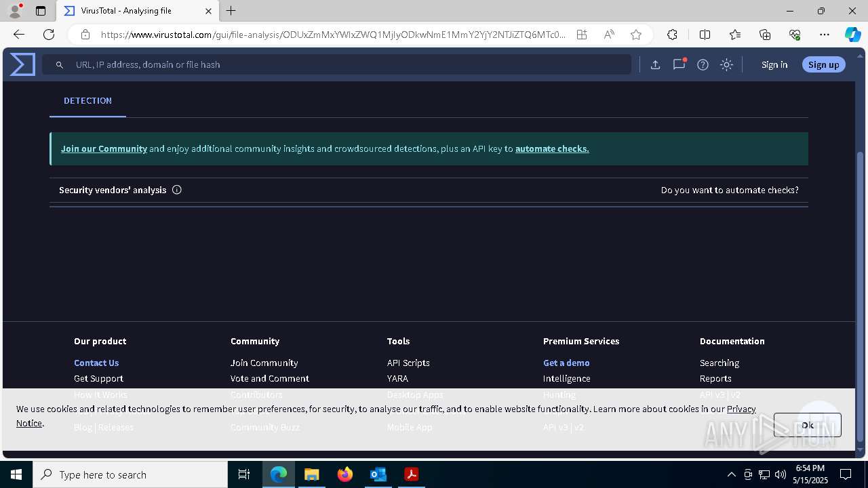Open File Explorer from the taskbar
868x488 pixels.
tap(312, 474)
